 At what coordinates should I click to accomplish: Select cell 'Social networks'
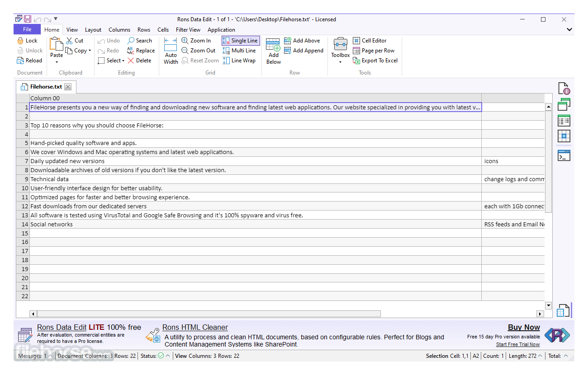[x=256, y=225]
